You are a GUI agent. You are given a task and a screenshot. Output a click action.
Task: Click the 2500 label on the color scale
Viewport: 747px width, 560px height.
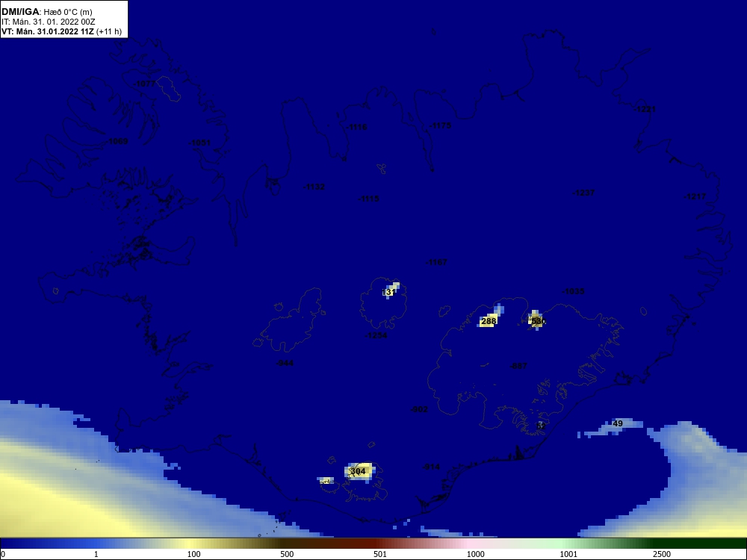[662, 554]
